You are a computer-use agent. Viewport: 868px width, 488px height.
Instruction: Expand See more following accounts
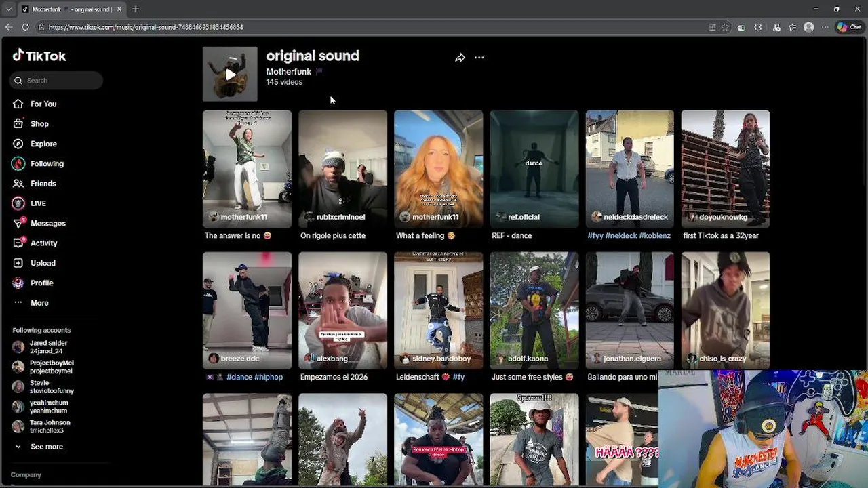coord(46,447)
